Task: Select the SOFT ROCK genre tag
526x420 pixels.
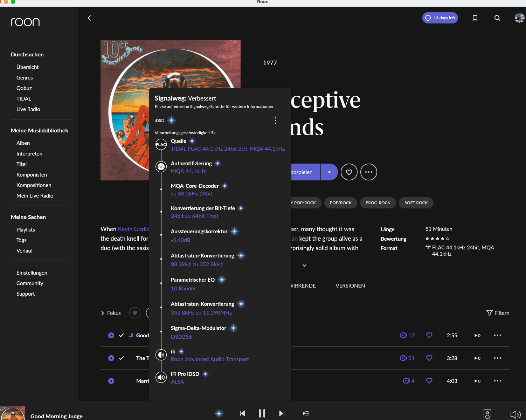Action: [x=416, y=203]
